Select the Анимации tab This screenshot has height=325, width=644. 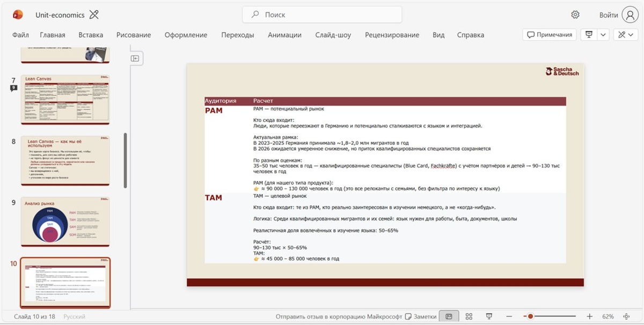tap(284, 35)
